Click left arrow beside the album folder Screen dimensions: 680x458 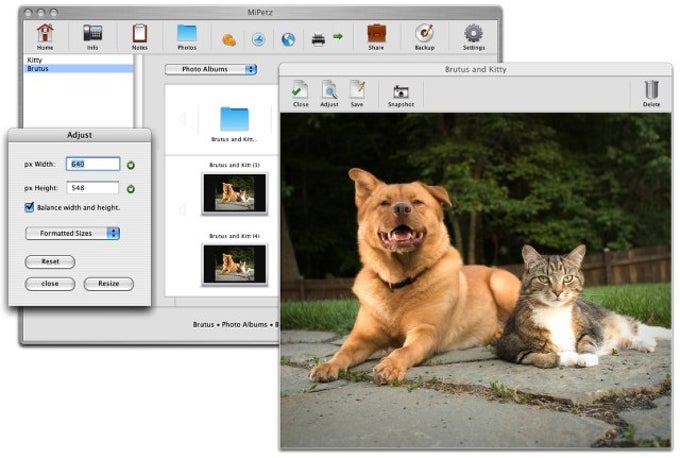tap(183, 119)
